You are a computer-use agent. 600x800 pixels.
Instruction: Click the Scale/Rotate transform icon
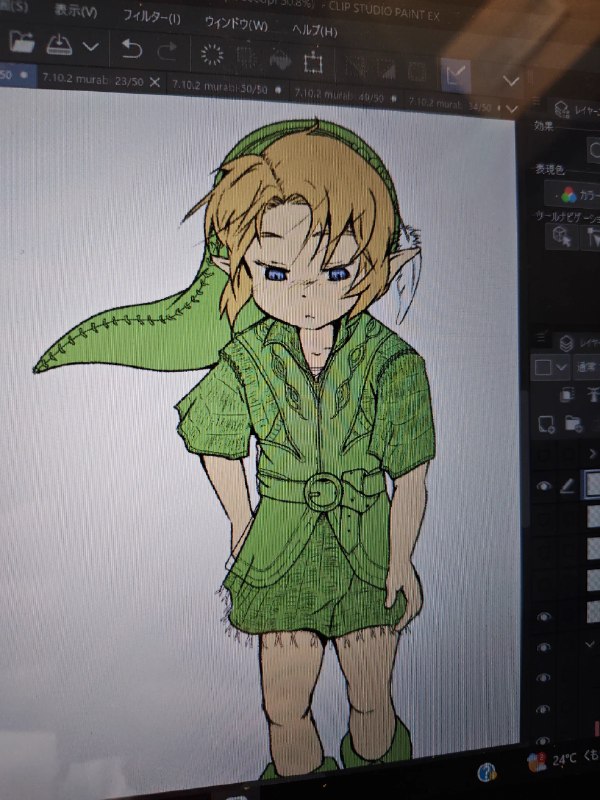313,63
